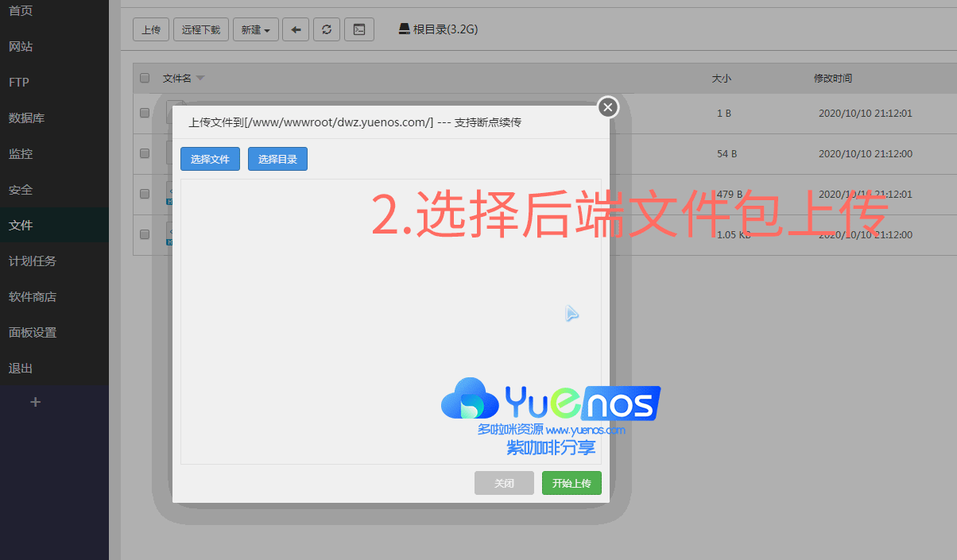Close the upload dialog with X icon
The width and height of the screenshot is (957, 560).
point(608,106)
